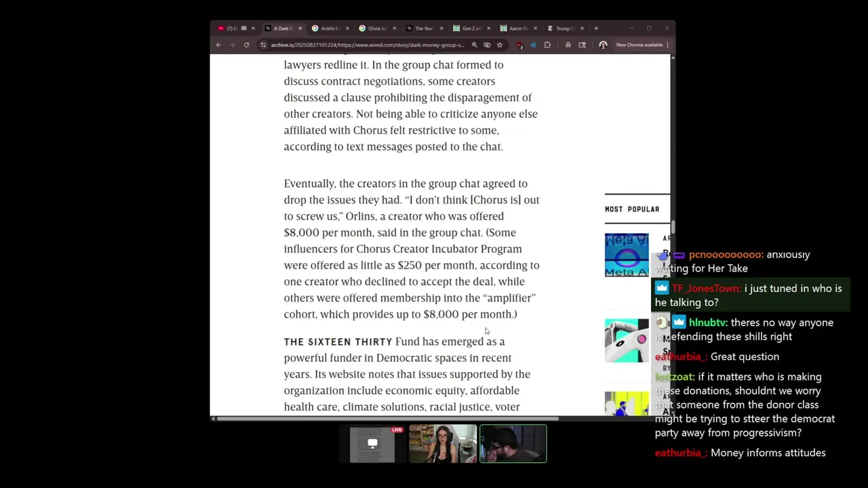
Task: Open Chrome's three-dot menu
Action: (667, 45)
